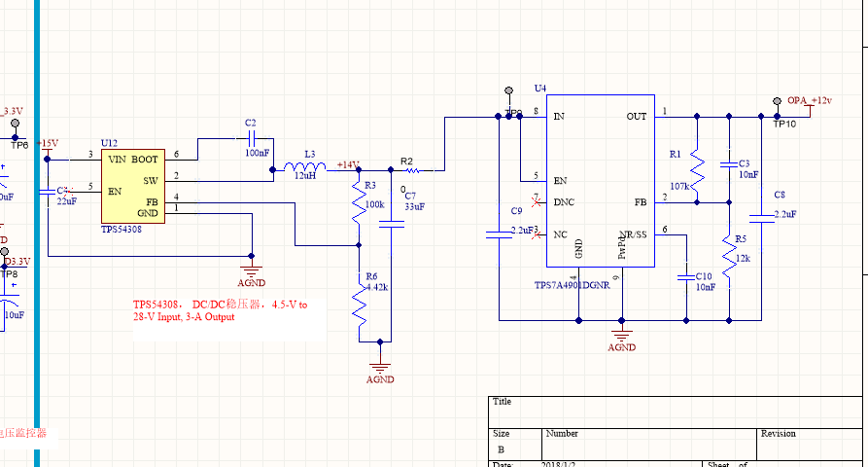Click the 'Title' field in title block
Screen dimensions: 868x467
675,413
